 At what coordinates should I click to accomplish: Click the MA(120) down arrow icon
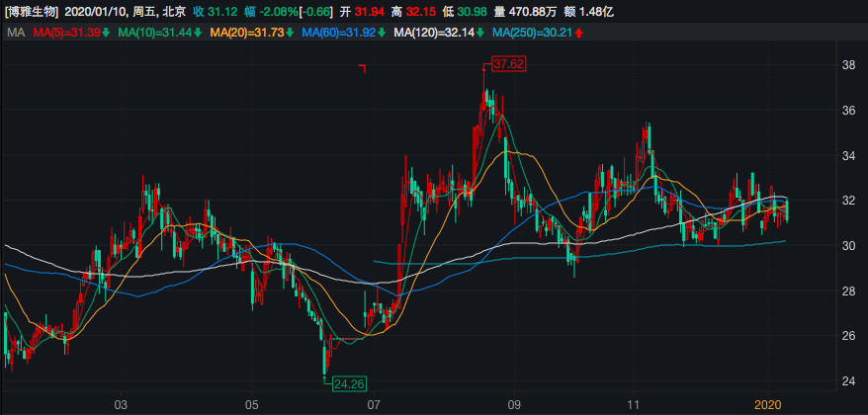[483, 34]
